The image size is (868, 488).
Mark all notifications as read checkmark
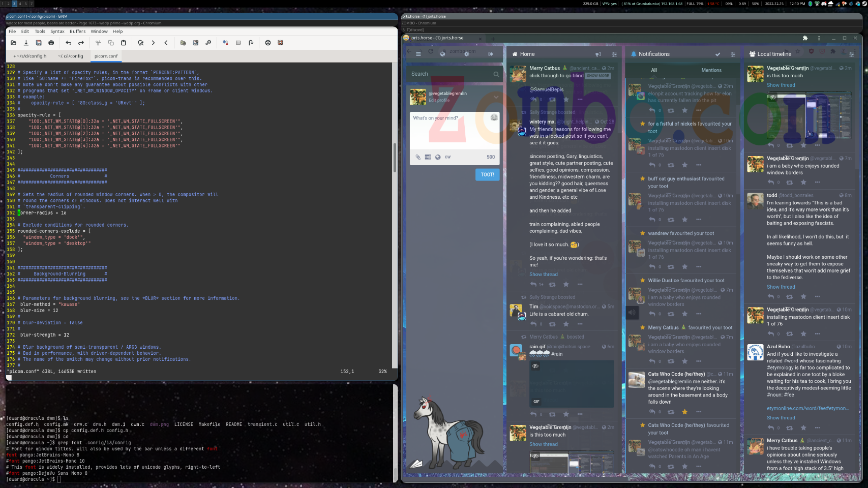tap(717, 54)
